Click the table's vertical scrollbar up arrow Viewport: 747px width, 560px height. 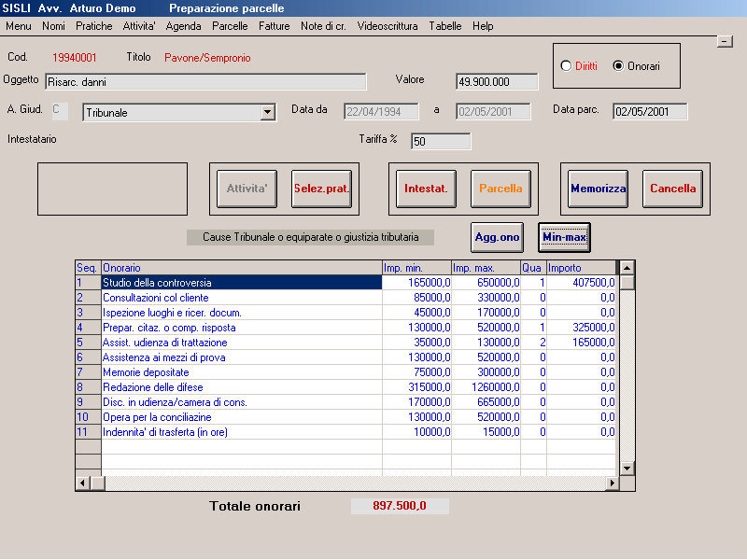pyautogui.click(x=627, y=268)
